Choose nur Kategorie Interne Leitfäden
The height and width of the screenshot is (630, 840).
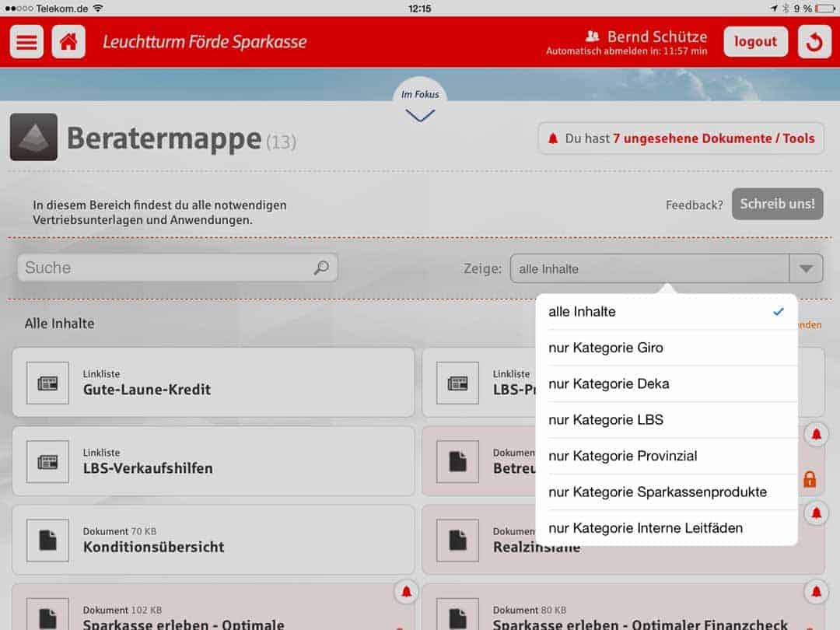click(667, 528)
